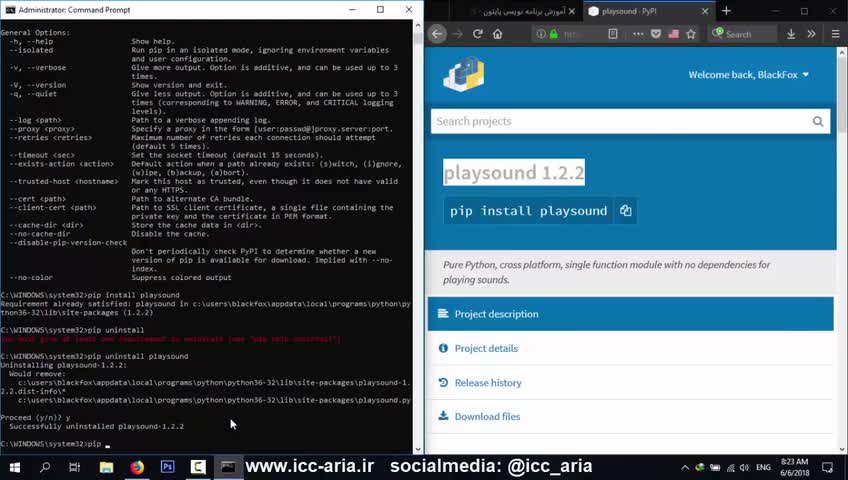Screen dimensions: 848x480
Task: Open the Project details tab
Action: 631,348
